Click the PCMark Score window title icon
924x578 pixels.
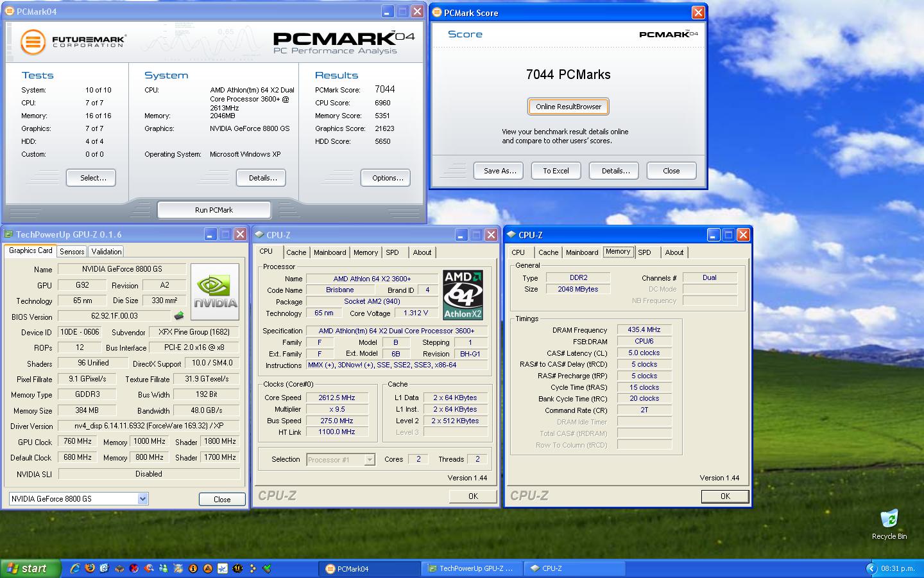pos(437,12)
